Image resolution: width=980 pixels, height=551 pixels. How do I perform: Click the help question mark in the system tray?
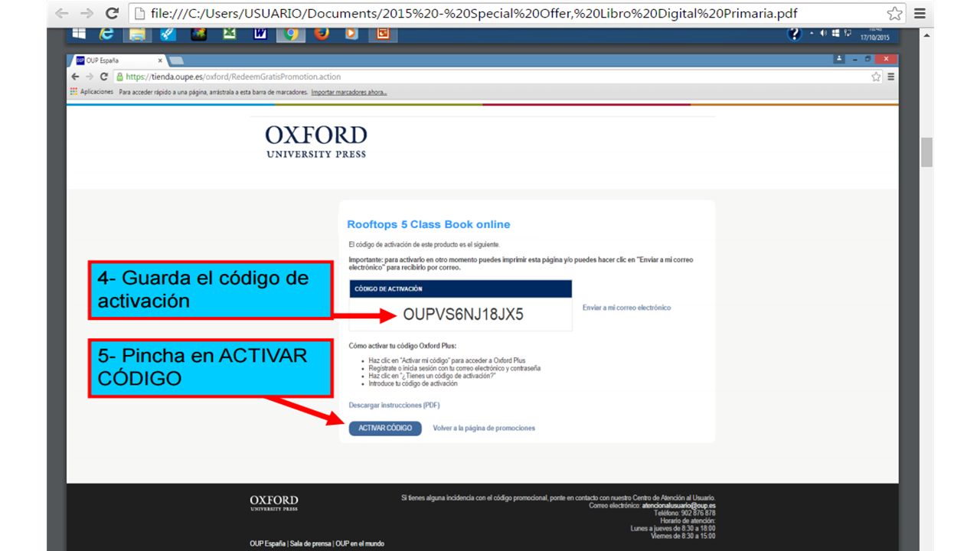(x=794, y=34)
